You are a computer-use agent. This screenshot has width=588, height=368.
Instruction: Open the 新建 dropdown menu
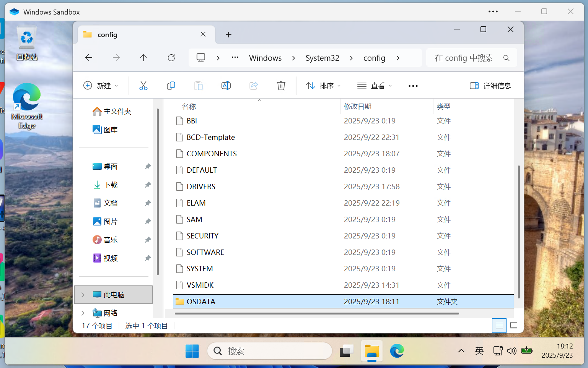coord(101,86)
